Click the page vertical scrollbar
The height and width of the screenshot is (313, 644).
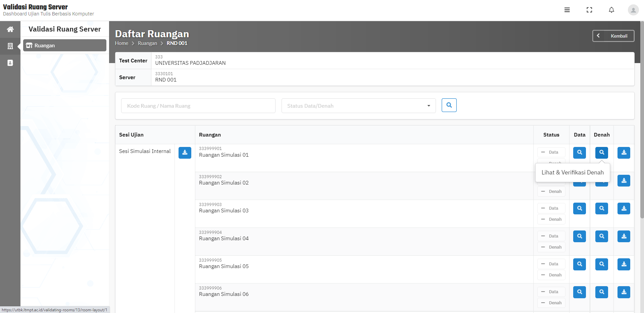[x=642, y=120]
